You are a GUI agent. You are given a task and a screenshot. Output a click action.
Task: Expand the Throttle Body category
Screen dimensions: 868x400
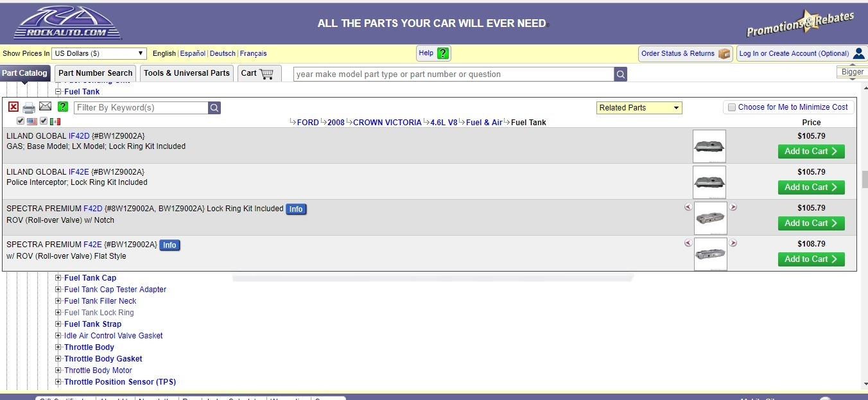click(x=58, y=347)
